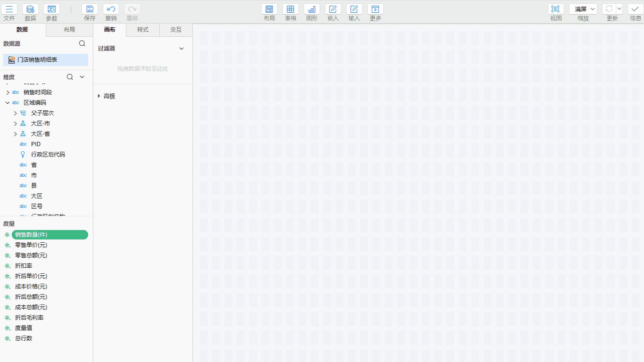Open the 满屏 zoom dropdown
644x362 pixels.
pos(583,9)
